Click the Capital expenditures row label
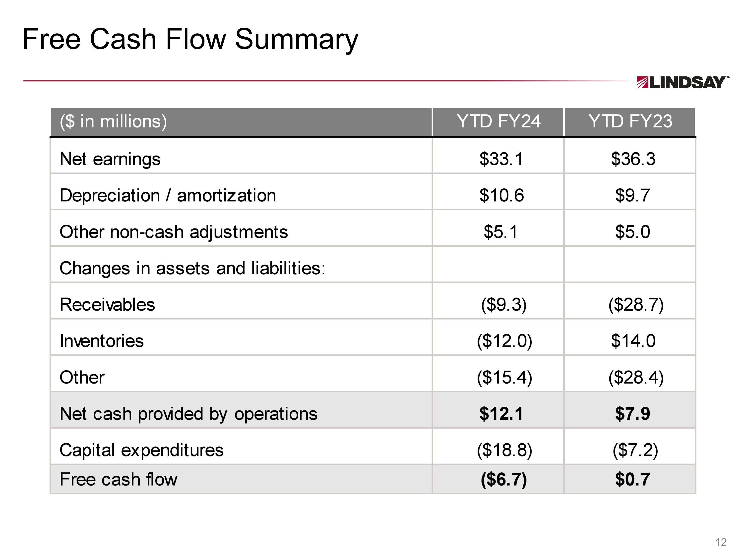The height and width of the screenshot is (560, 747). tap(141, 450)
